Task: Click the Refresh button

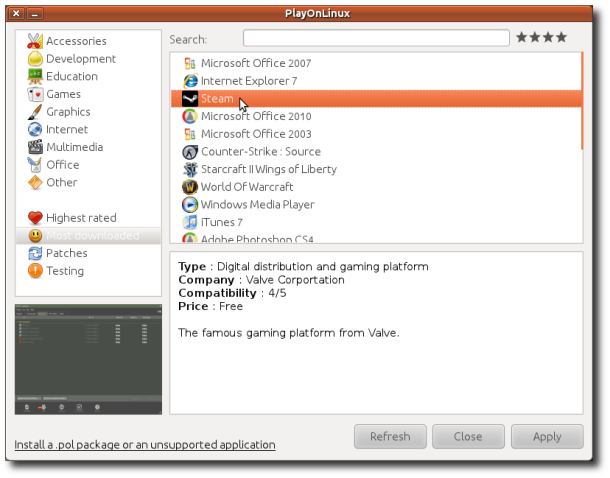Action: [x=390, y=436]
